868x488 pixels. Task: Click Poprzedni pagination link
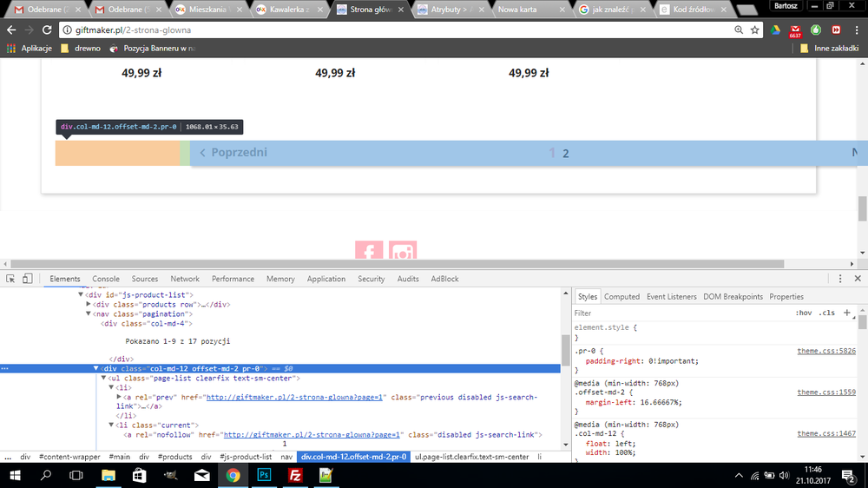(x=233, y=152)
